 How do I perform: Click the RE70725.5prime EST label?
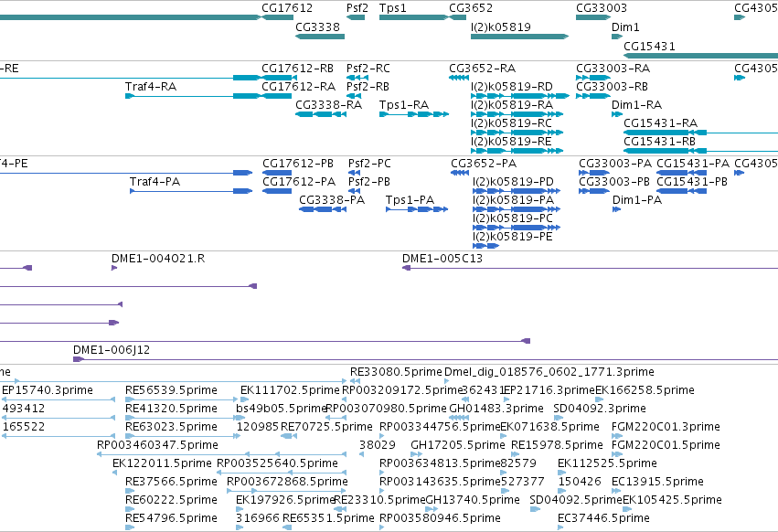point(326,427)
